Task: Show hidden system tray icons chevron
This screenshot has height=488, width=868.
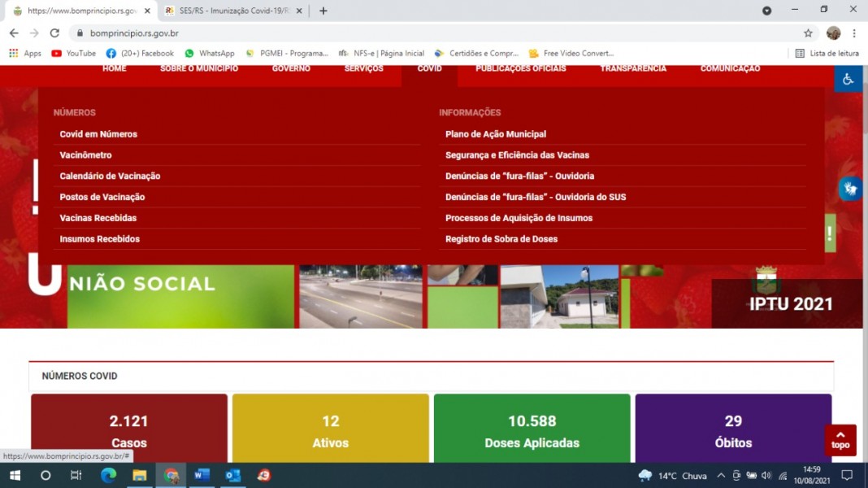Action: [x=720, y=476]
